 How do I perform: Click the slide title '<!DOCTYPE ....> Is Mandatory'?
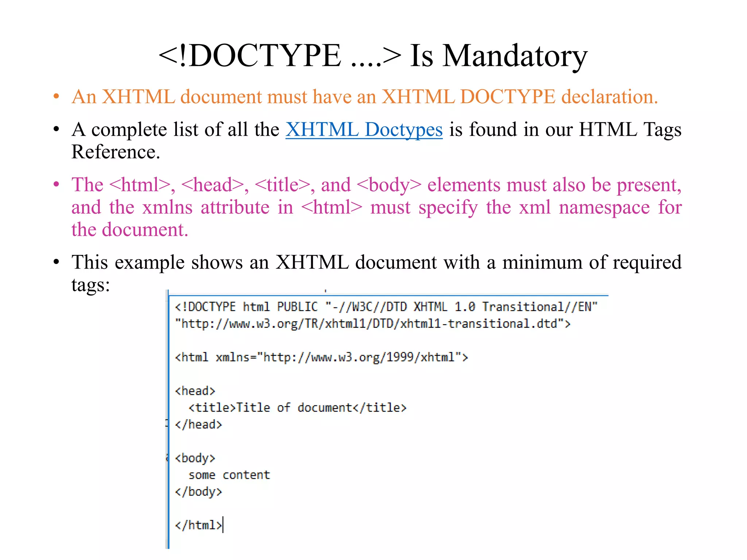point(373,55)
